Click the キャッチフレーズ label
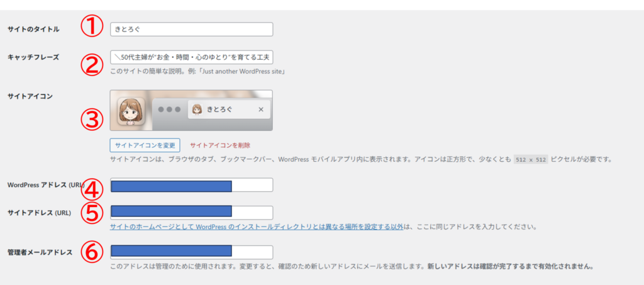This screenshot has height=285, width=644. pos(33,57)
